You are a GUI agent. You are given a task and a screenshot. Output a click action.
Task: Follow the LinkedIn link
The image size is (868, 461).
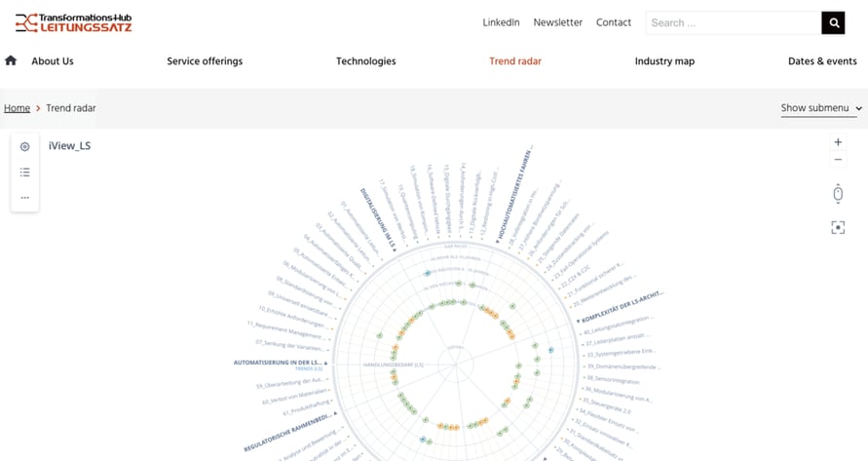(x=501, y=22)
